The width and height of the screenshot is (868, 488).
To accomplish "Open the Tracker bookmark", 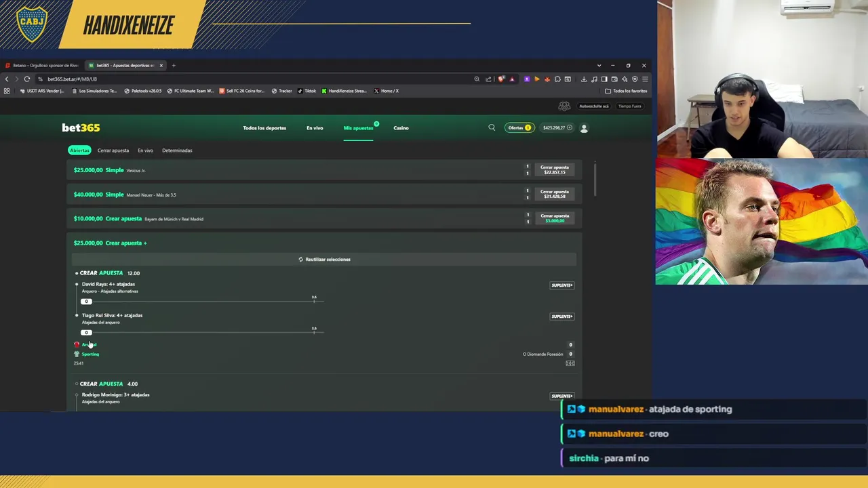I will click(x=281, y=91).
